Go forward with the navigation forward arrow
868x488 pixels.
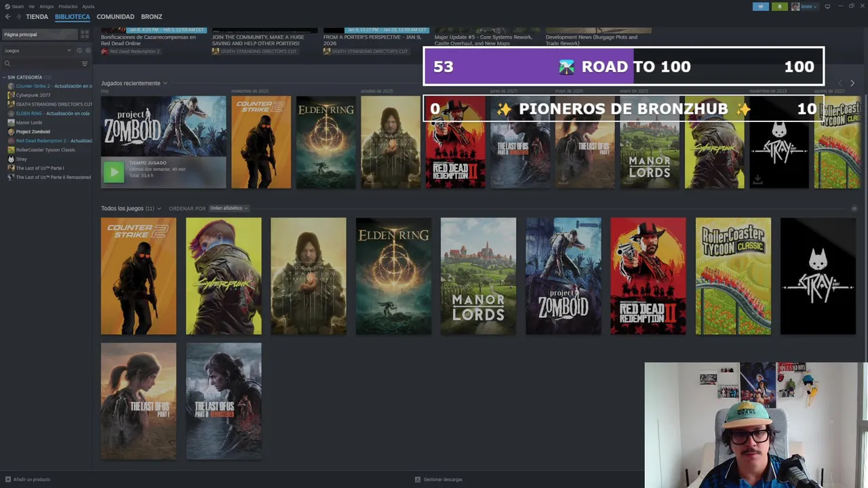tap(18, 16)
